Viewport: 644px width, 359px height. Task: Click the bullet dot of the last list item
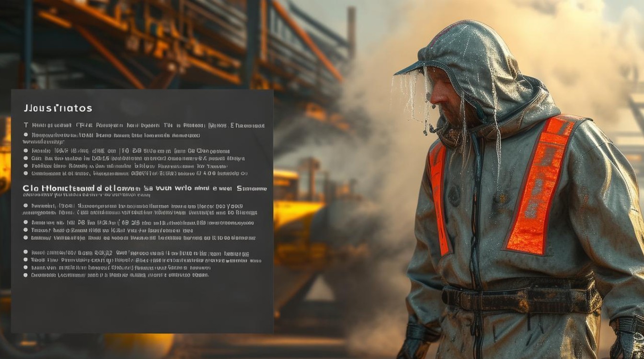tap(26, 275)
